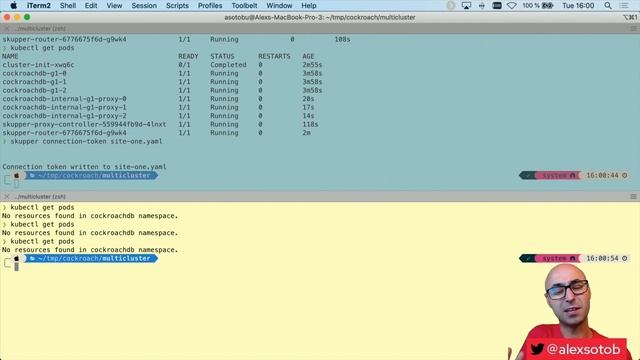This screenshot has width=640, height=360.
Task: Click the top pane system context segment
Action: point(558,176)
